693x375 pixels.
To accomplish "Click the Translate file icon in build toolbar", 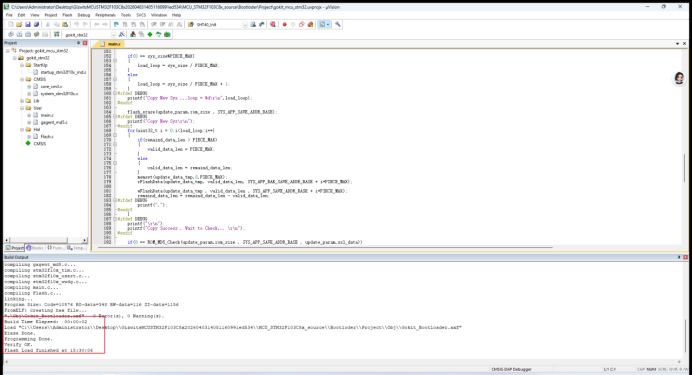I will pyautogui.click(x=11, y=34).
